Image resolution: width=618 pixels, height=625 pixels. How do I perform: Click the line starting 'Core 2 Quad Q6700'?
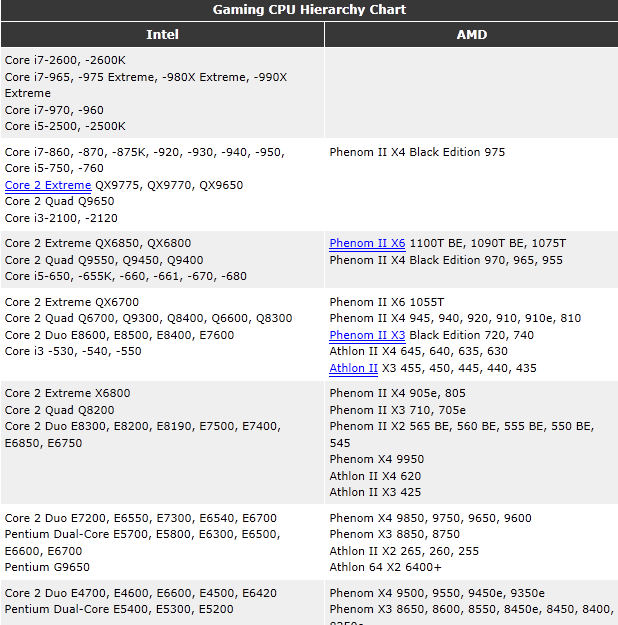pyautogui.click(x=148, y=318)
